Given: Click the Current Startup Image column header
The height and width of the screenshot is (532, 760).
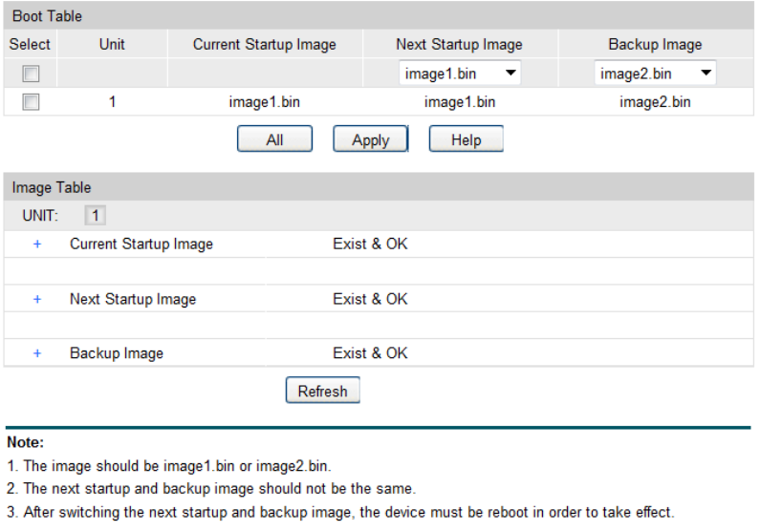Looking at the screenshot, I should (x=264, y=44).
